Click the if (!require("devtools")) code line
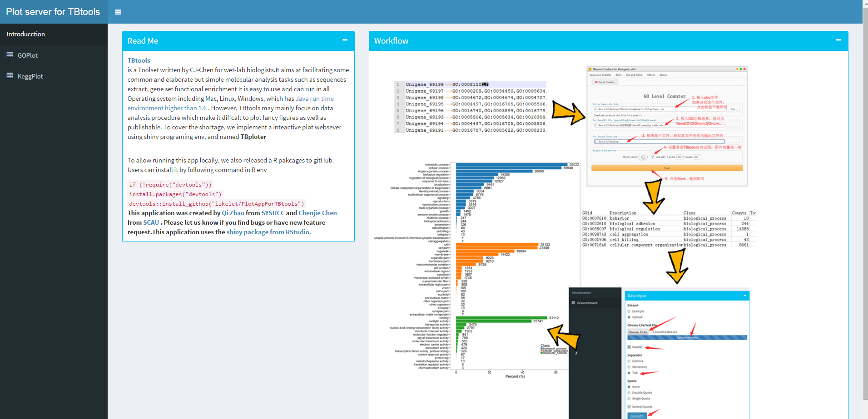868x419 pixels. coord(170,185)
